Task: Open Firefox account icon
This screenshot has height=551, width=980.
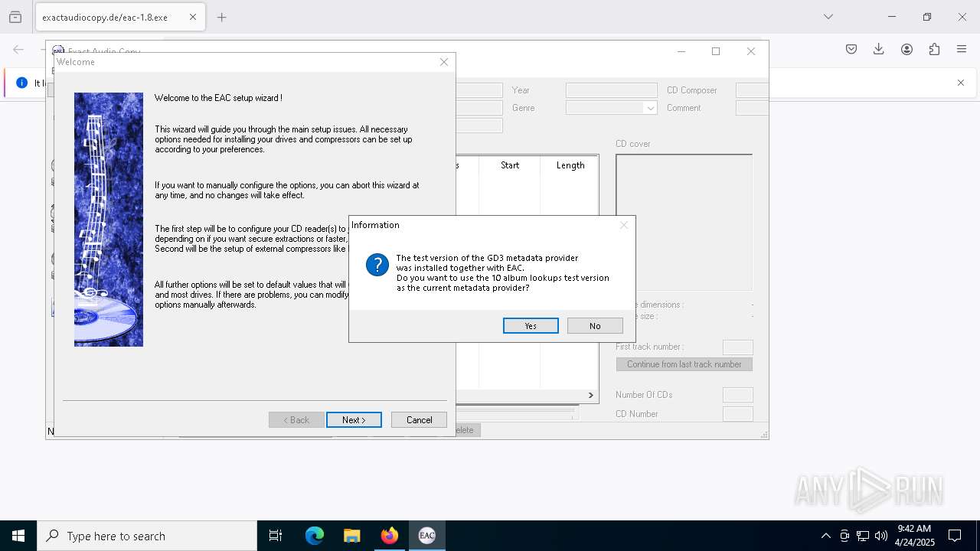Action: click(x=906, y=49)
